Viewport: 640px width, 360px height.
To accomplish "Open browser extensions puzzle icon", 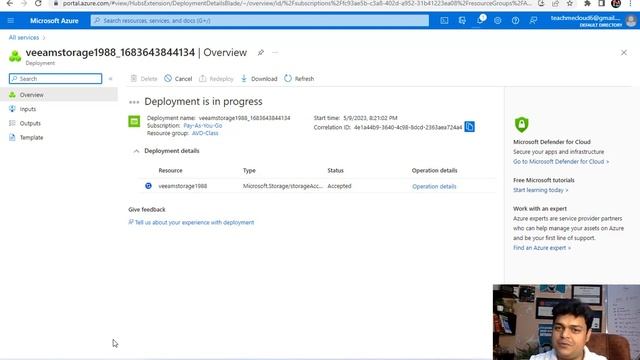I will (587, 3).
